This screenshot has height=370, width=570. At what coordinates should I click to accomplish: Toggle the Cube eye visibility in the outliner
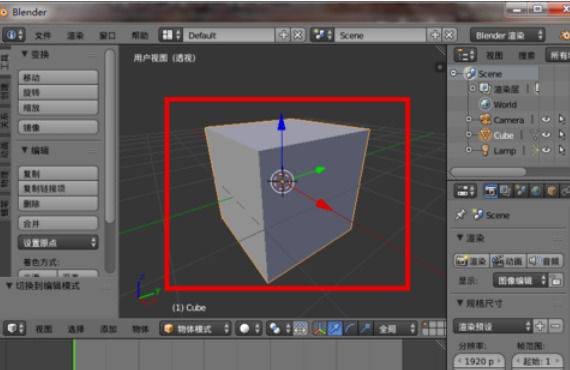coord(546,134)
